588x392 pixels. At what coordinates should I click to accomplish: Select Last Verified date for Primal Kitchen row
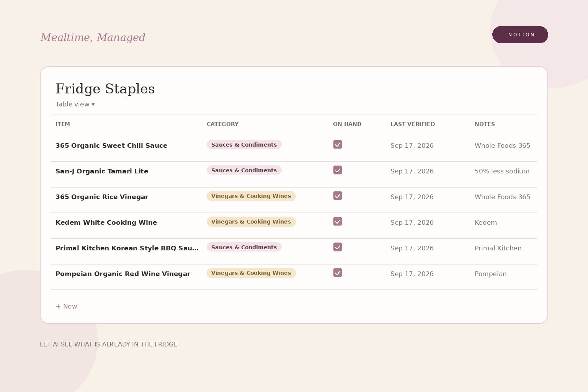click(412, 248)
